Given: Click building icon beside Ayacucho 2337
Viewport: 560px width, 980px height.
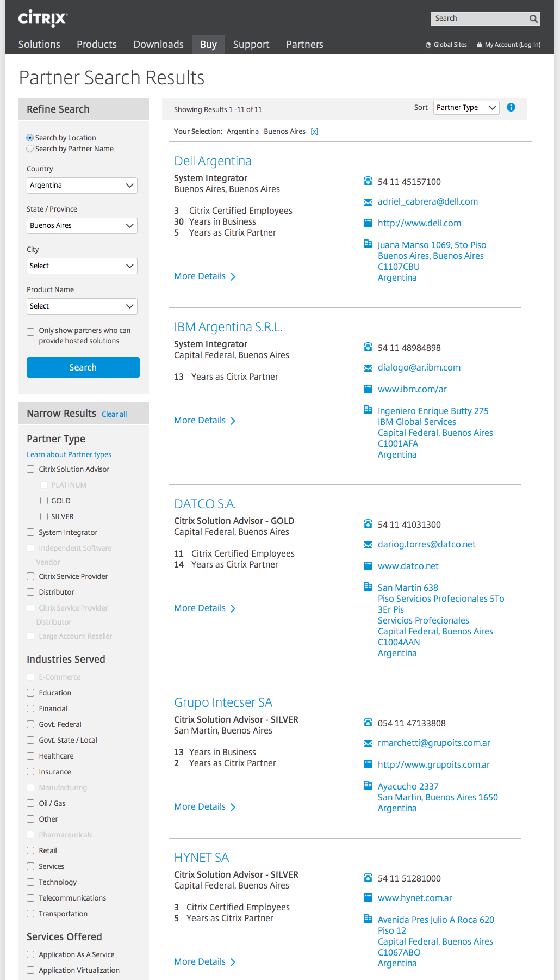Looking at the screenshot, I should tap(368, 785).
